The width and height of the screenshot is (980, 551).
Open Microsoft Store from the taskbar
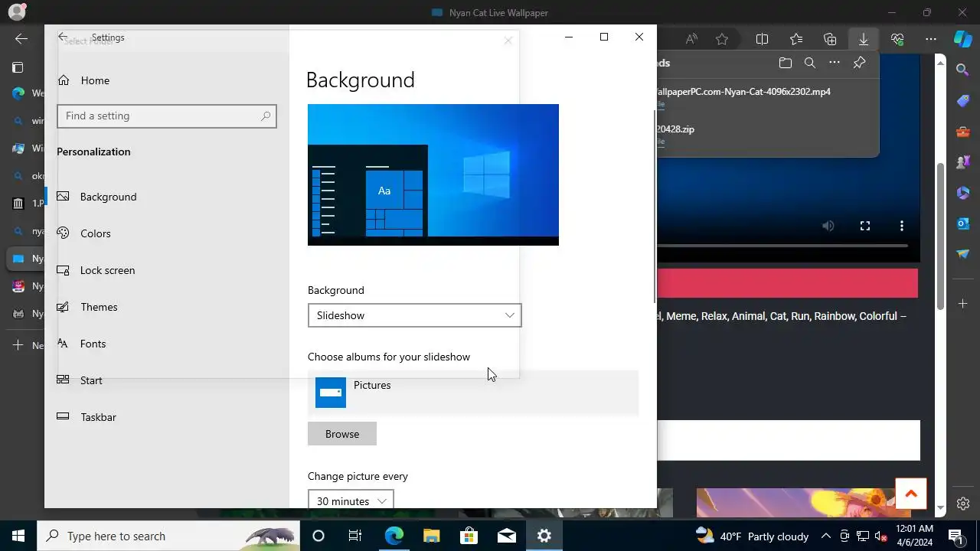[x=469, y=536]
